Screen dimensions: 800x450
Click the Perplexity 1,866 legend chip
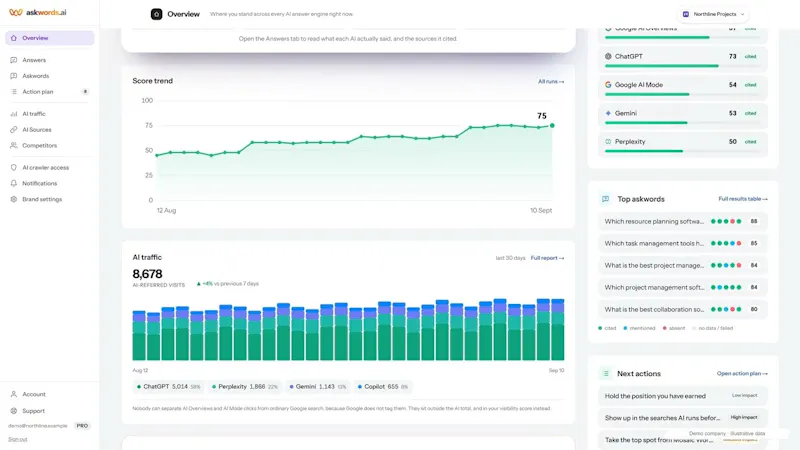pos(245,387)
